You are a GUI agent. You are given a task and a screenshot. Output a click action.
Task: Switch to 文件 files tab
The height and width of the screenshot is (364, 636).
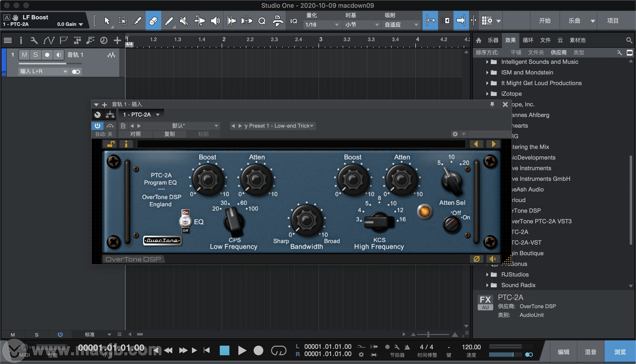pos(545,40)
